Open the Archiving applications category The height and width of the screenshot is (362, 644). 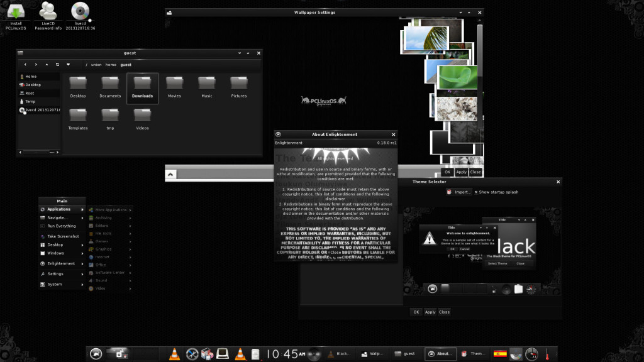pyautogui.click(x=110, y=217)
